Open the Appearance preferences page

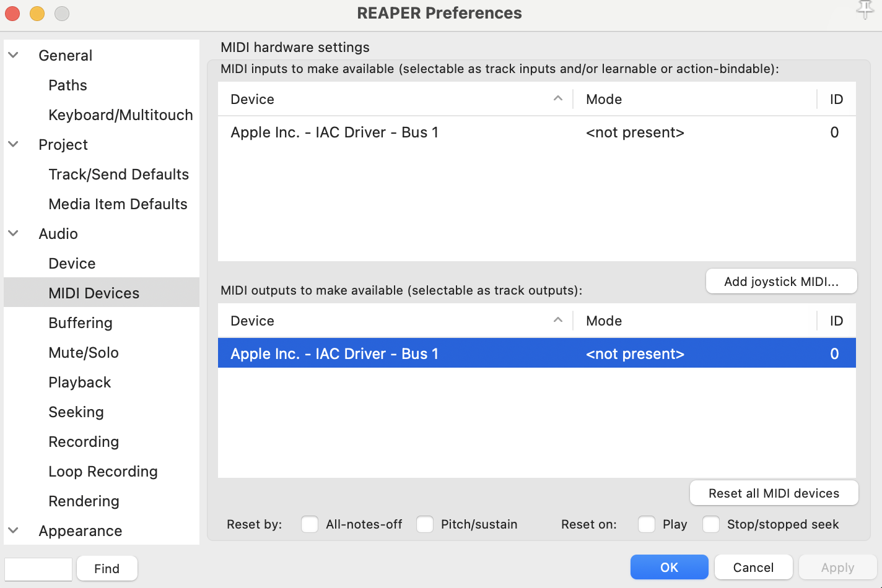(81, 531)
